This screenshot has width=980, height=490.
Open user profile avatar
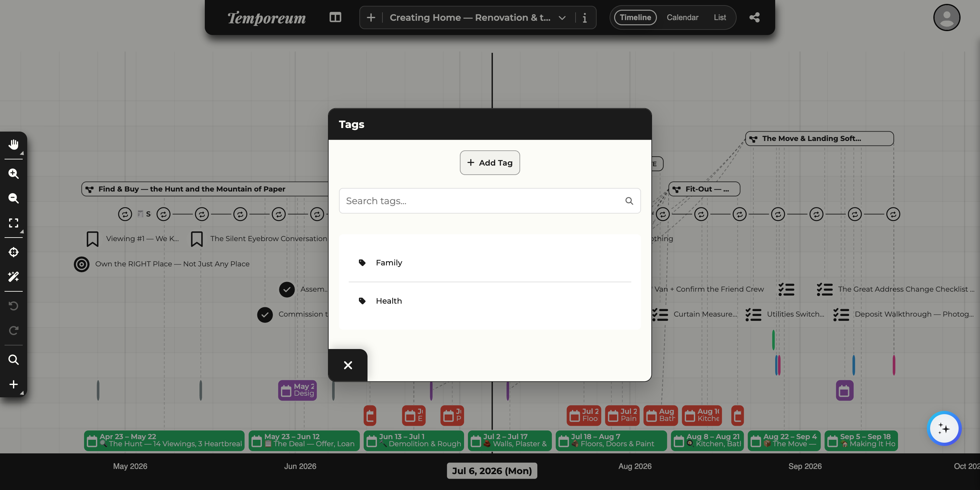tap(947, 17)
